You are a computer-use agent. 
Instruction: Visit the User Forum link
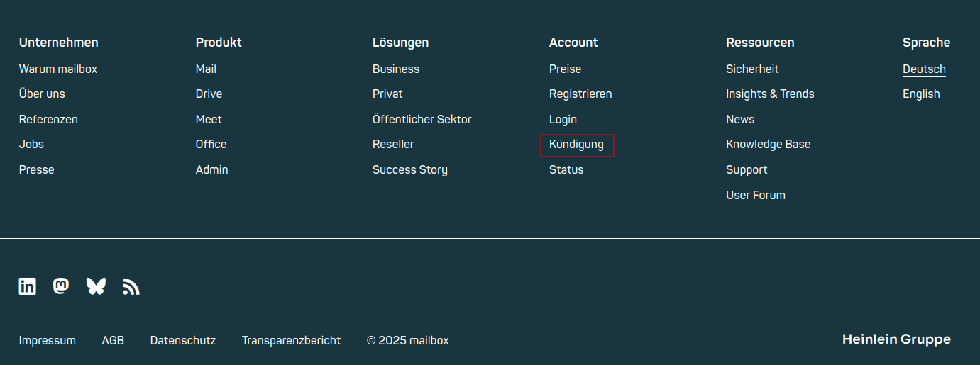pyautogui.click(x=756, y=196)
